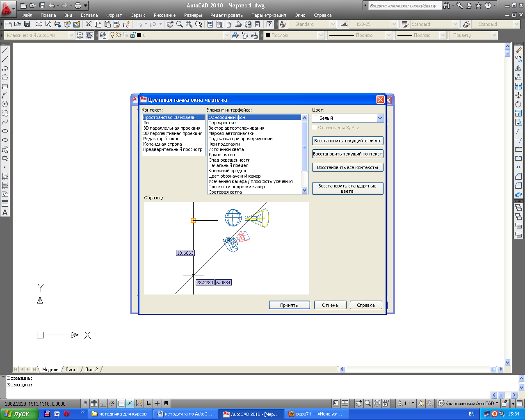Open the 'Рисование' menu

164,15
